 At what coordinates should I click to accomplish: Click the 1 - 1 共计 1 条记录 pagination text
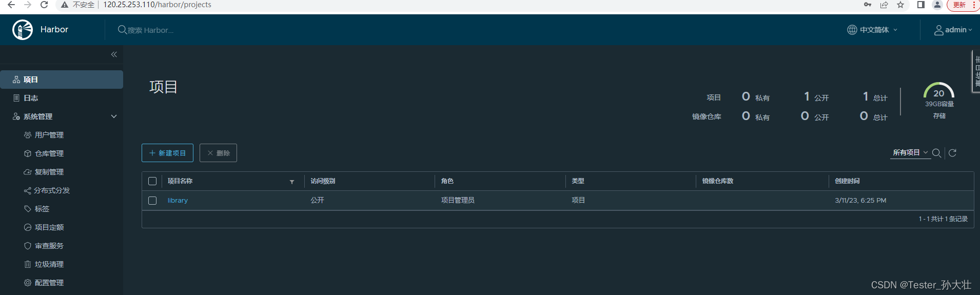click(x=943, y=219)
